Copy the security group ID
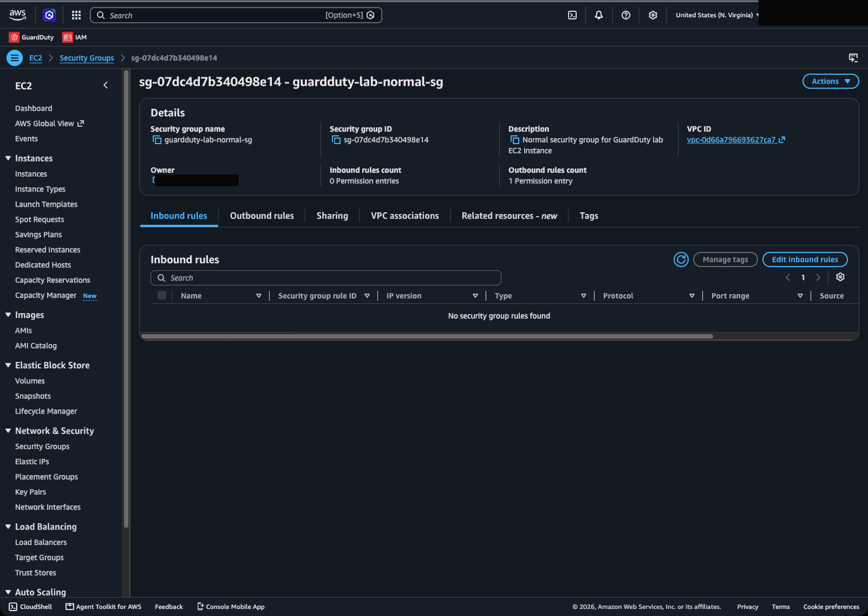The width and height of the screenshot is (868, 616). click(x=336, y=140)
